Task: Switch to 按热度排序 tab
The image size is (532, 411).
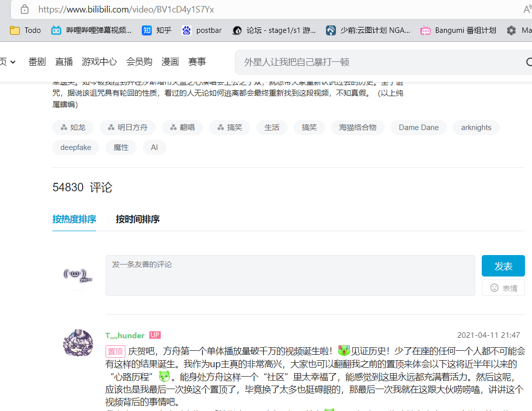Action: tap(74, 219)
